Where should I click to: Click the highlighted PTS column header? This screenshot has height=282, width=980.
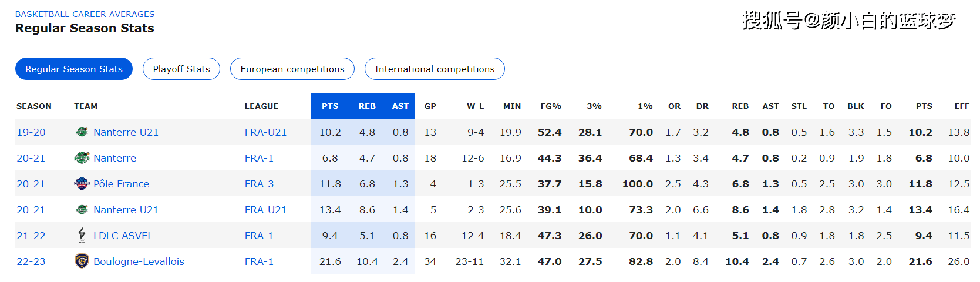(330, 106)
